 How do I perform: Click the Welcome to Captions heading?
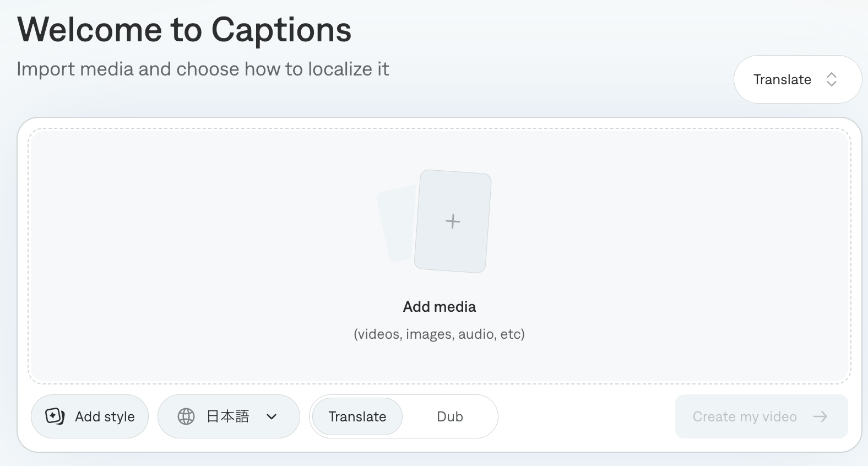click(x=185, y=29)
